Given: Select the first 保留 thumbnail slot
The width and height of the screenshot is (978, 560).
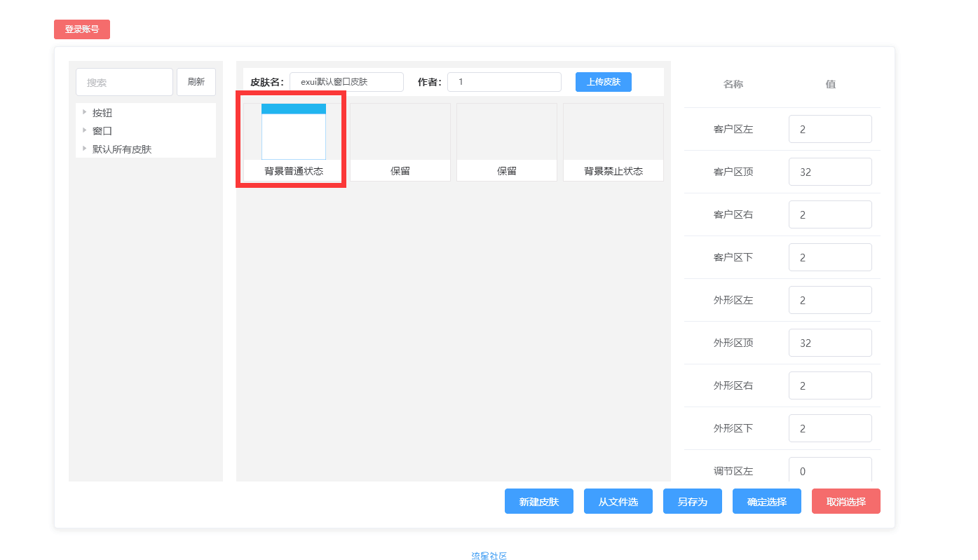Looking at the screenshot, I should point(400,142).
